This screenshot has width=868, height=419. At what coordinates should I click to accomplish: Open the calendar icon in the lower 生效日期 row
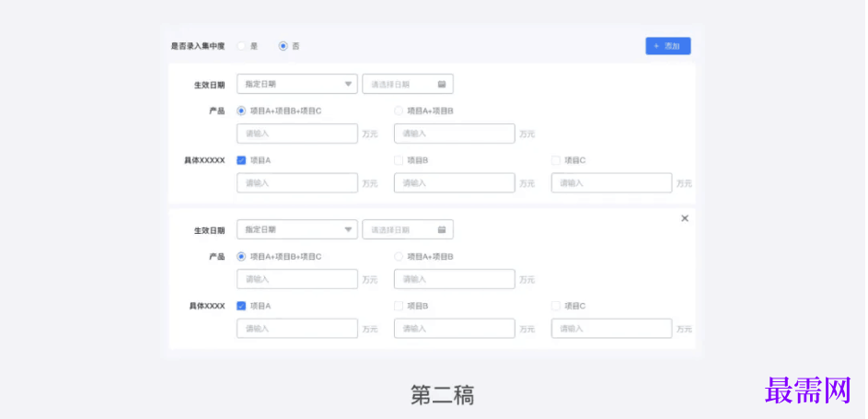tap(442, 229)
